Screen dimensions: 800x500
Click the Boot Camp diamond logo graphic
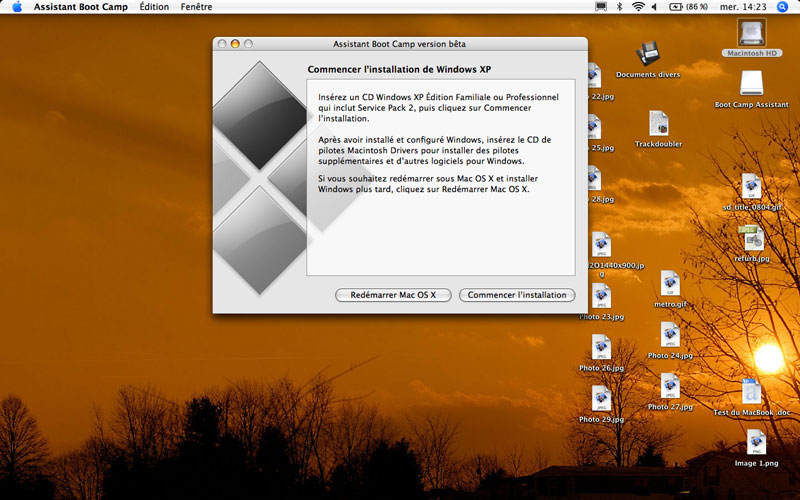coord(260,178)
